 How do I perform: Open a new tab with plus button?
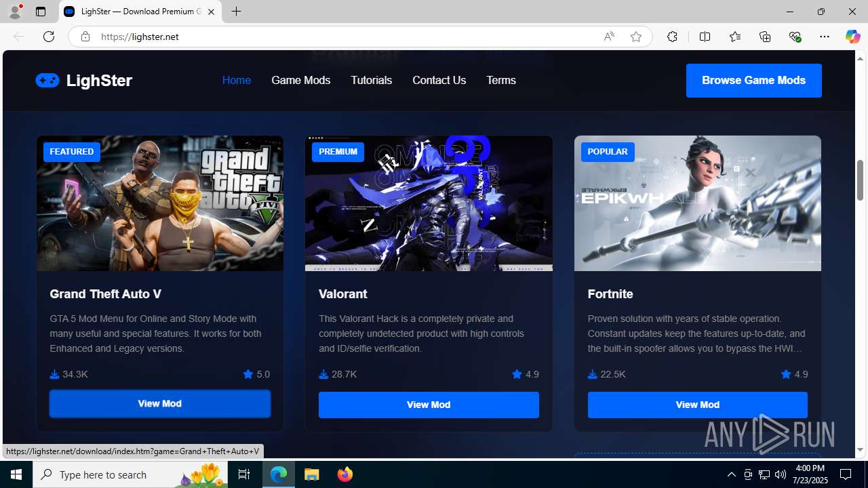click(236, 12)
